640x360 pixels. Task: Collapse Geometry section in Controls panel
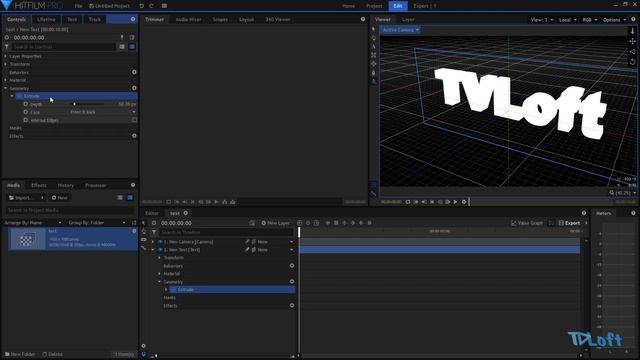coord(6,88)
